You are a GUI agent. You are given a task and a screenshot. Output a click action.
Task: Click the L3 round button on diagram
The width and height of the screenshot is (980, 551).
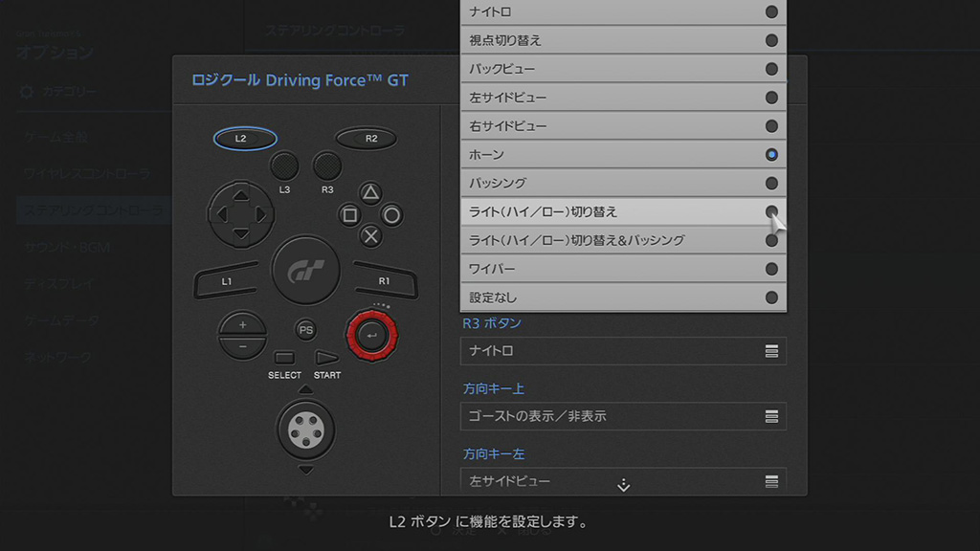click(x=284, y=166)
